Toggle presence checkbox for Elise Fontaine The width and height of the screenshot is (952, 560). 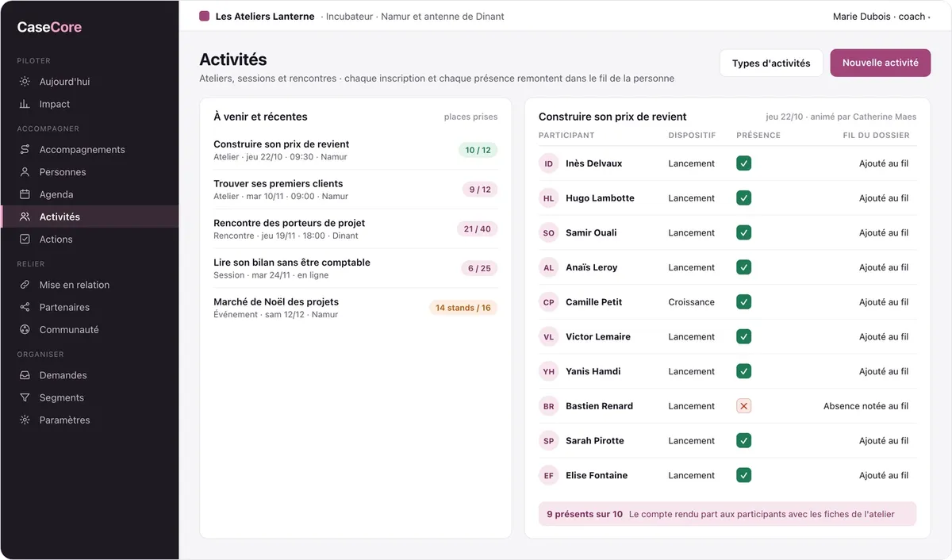(x=743, y=475)
